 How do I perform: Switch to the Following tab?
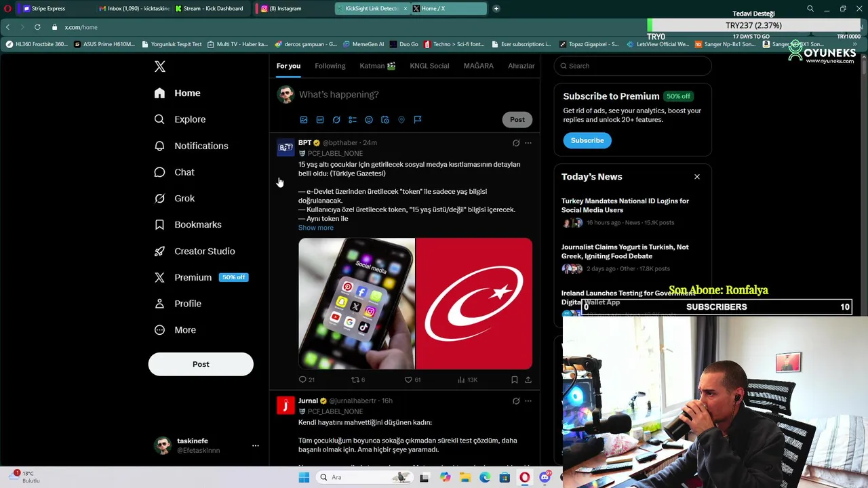coord(330,66)
